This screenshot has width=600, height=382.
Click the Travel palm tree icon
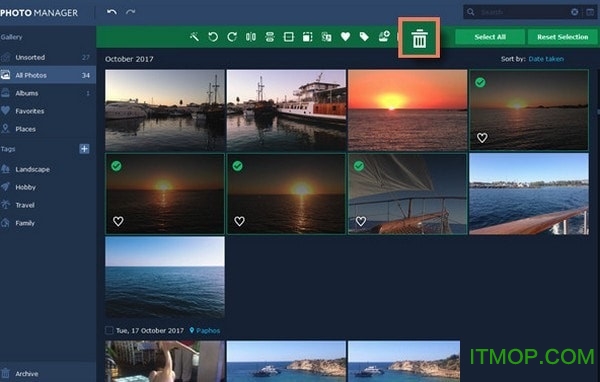pyautogui.click(x=5, y=204)
